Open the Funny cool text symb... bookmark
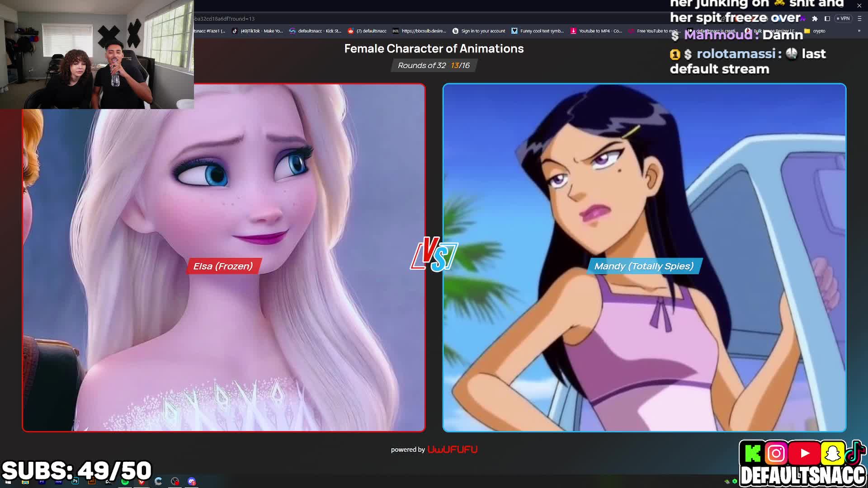Viewport: 868px width, 488px height. pos(538,31)
